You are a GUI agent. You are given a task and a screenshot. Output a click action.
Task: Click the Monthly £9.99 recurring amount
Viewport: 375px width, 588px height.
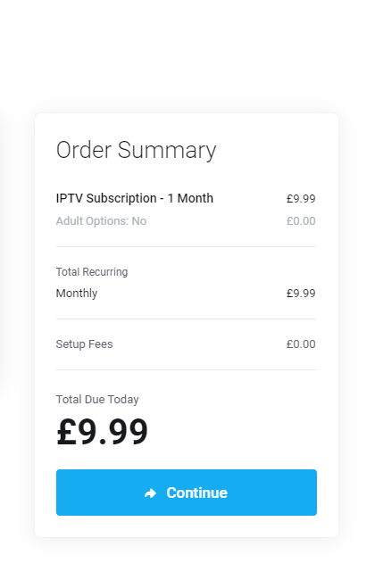(x=301, y=294)
